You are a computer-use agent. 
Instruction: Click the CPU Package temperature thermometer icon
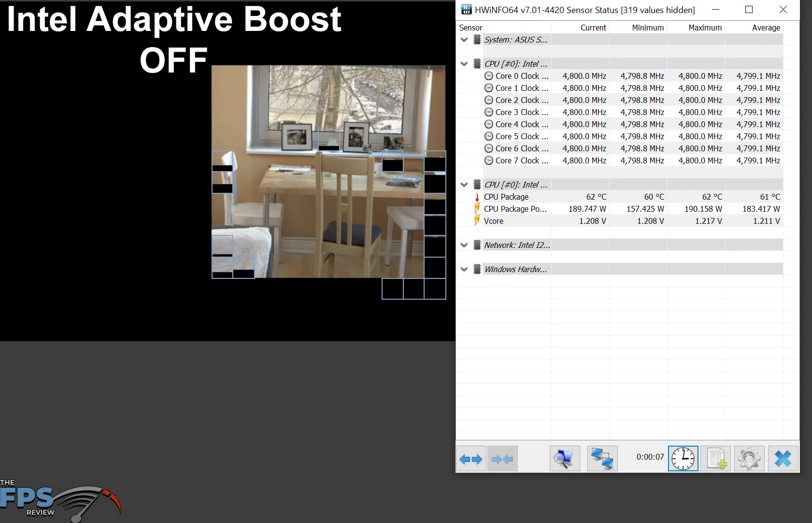[x=476, y=197]
